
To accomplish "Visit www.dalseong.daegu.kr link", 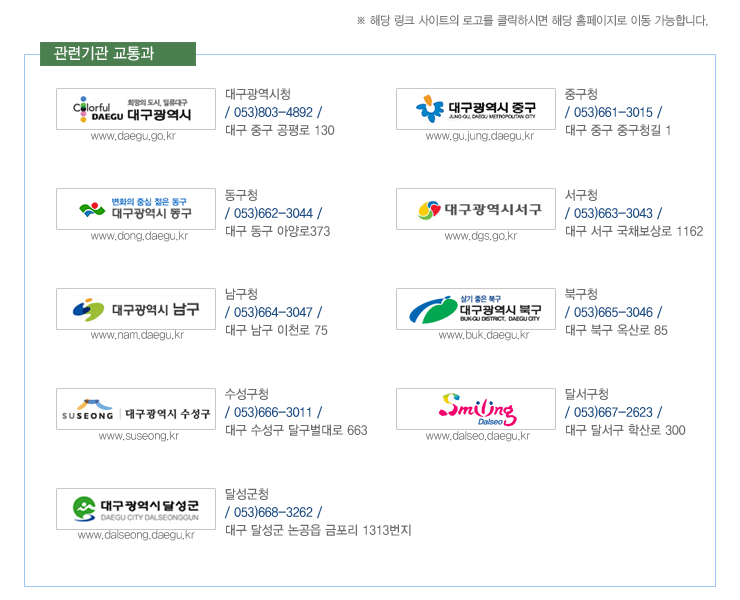I will [136, 535].
